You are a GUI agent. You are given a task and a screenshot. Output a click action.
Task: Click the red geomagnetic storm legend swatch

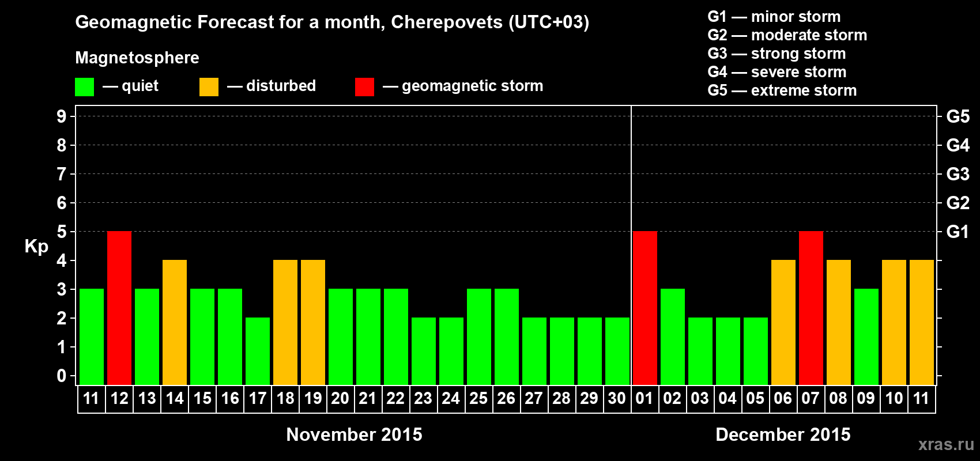point(364,87)
